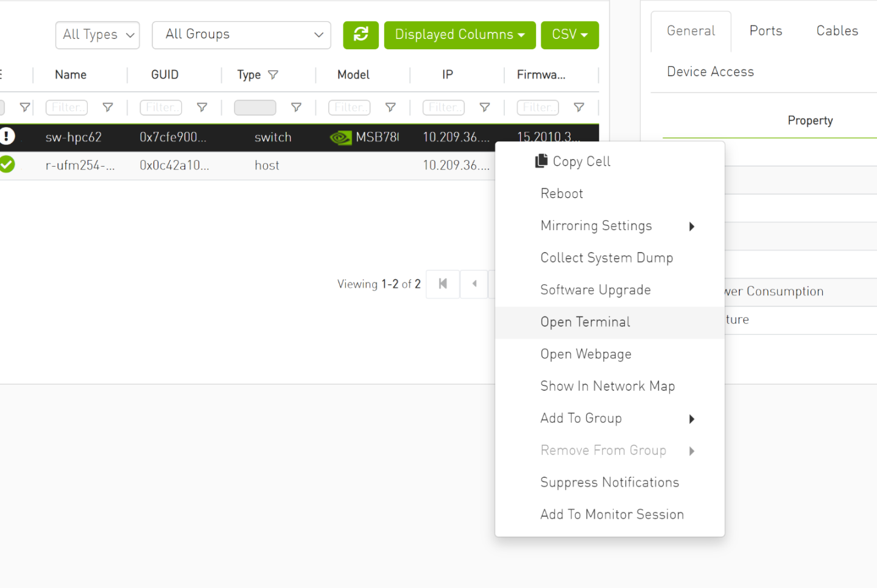Open the All Groups dropdown
877x588 pixels.
pos(241,35)
